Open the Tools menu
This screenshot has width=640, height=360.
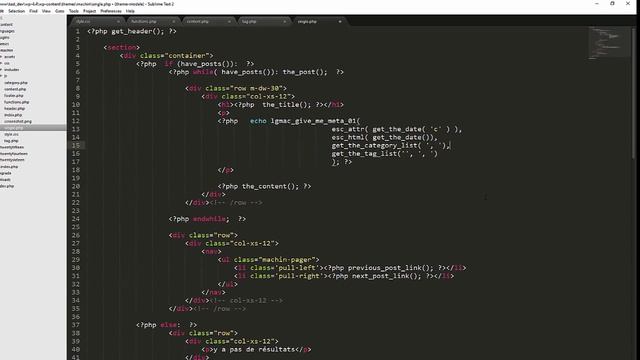(x=73, y=11)
